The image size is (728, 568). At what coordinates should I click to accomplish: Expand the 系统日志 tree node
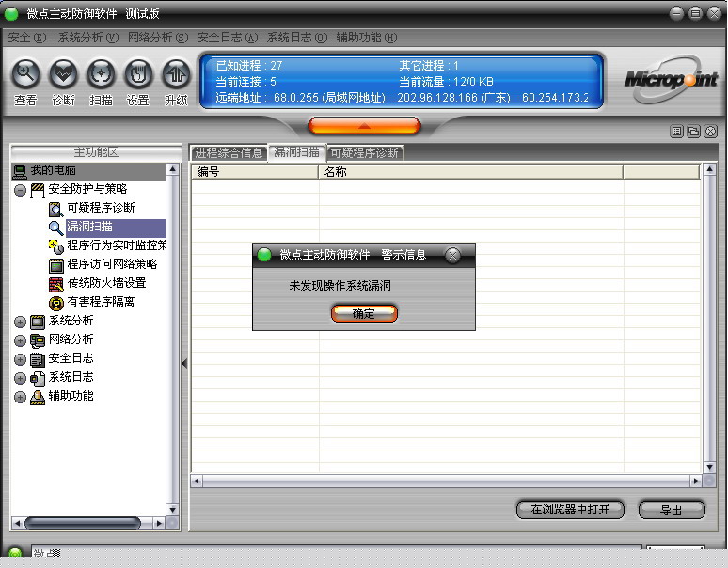point(20,379)
